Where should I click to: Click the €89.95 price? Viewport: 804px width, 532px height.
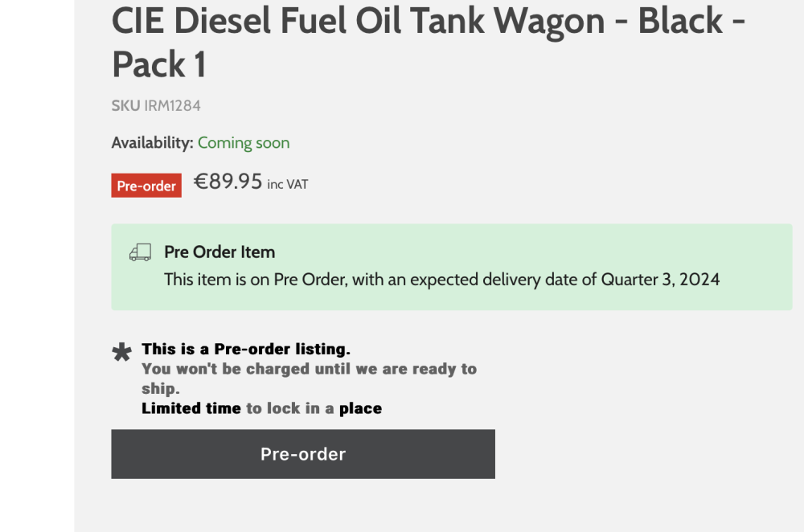tap(228, 182)
